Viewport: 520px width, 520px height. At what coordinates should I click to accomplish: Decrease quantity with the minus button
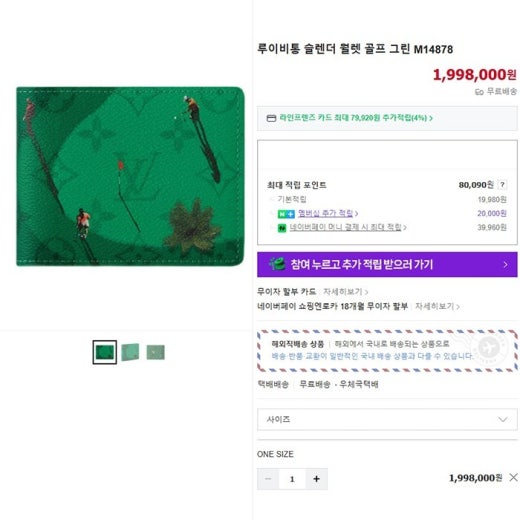pos(268,479)
